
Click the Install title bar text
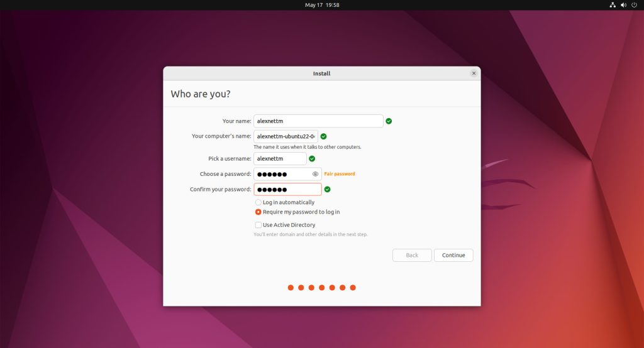point(321,73)
